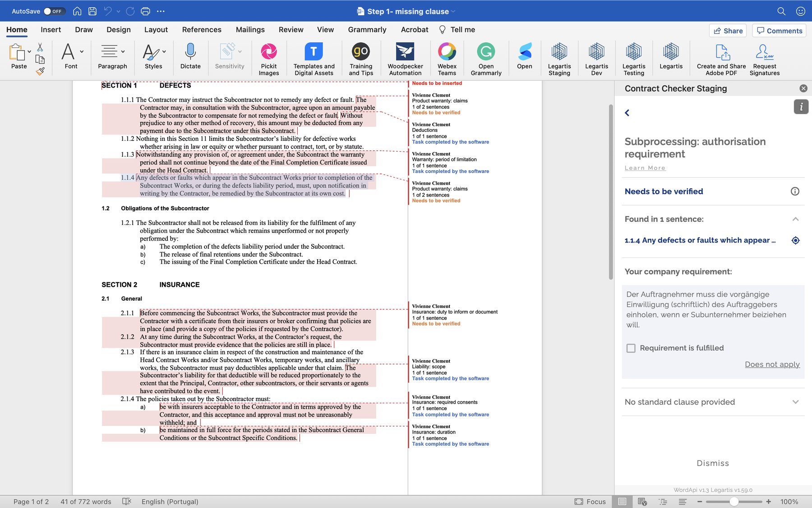Open the feedback smiley icon

(x=800, y=11)
